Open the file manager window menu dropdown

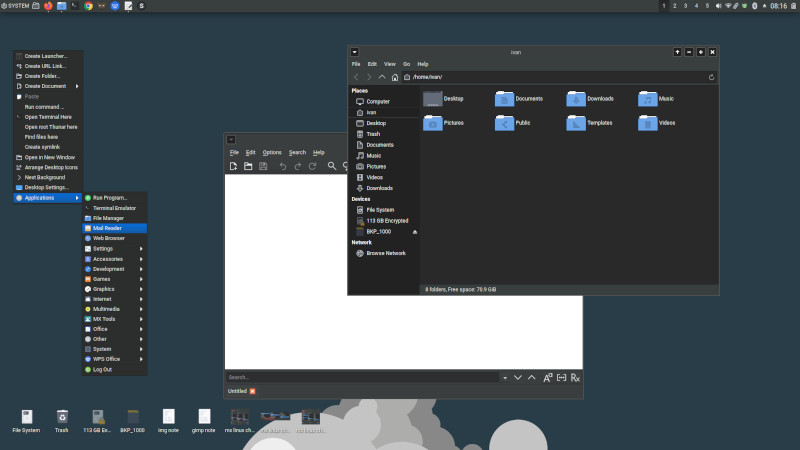(355, 52)
